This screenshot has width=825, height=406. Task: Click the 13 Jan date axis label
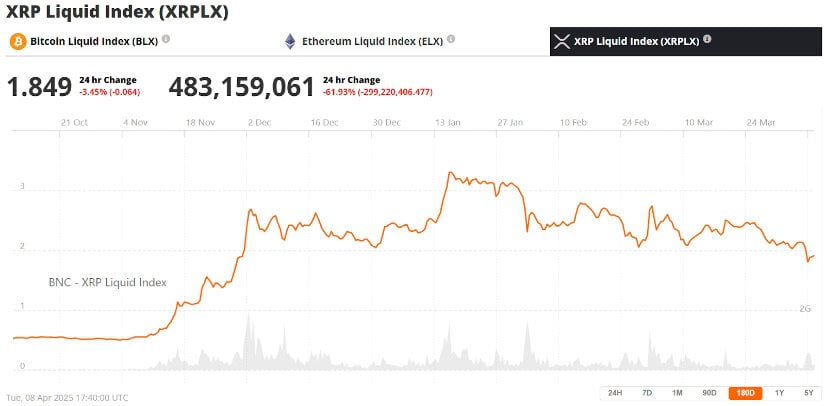coord(446,122)
